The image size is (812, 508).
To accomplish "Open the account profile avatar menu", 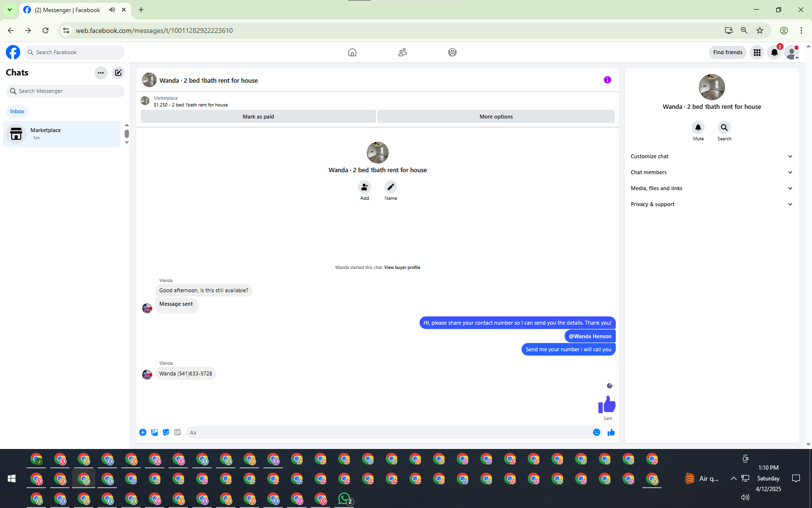I will [x=792, y=52].
